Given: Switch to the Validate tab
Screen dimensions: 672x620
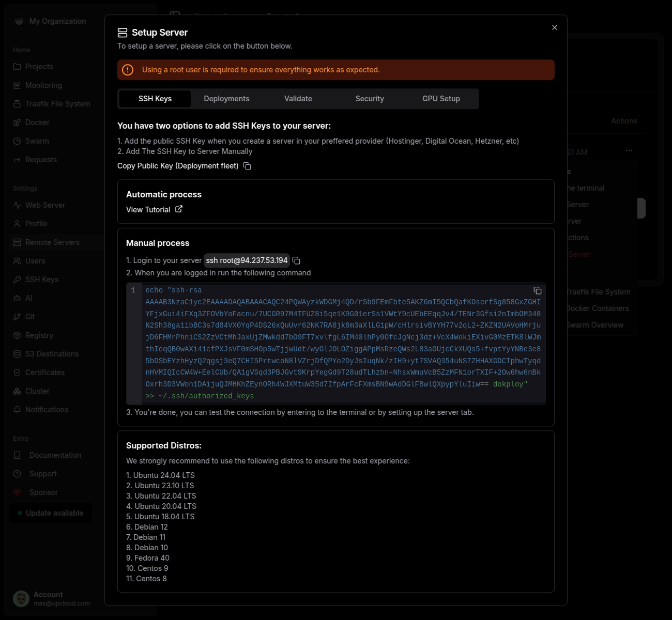Looking at the screenshot, I should tap(298, 99).
